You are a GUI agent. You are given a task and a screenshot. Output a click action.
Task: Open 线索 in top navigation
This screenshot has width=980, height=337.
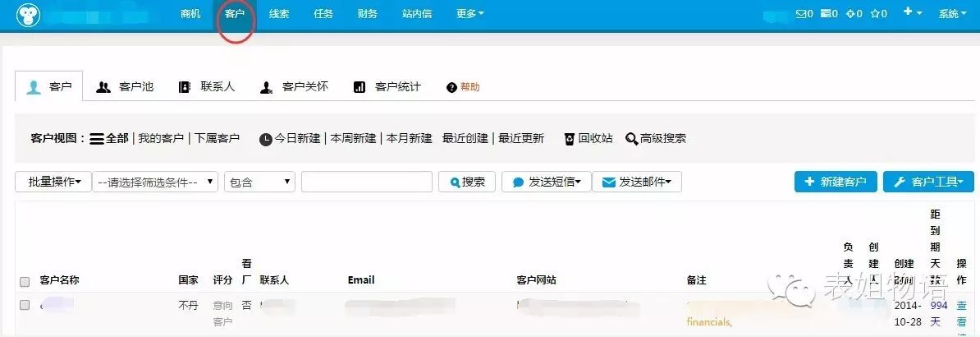click(x=279, y=13)
